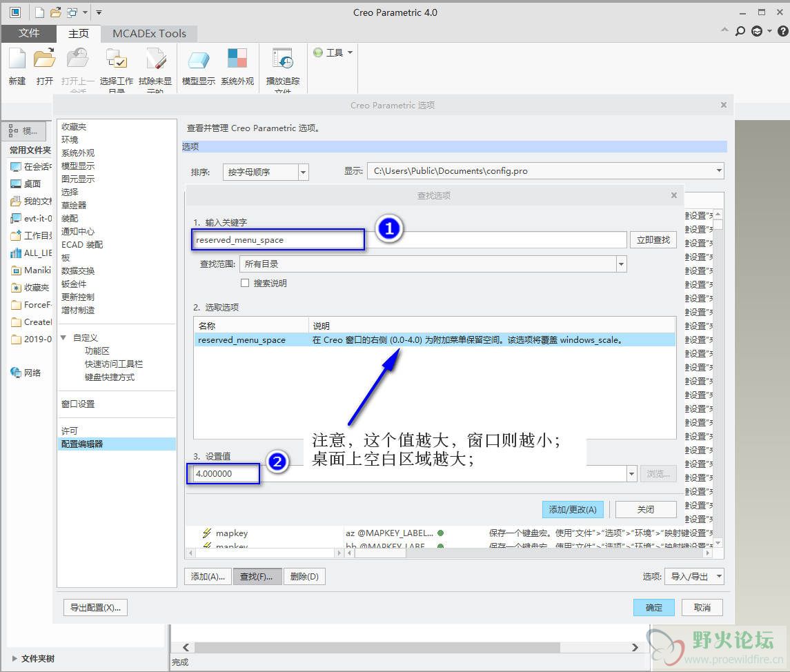Viewport: 790px width, 672px height.
Task: Select 快速访问工具栏 in options list
Action: pyautogui.click(x=113, y=364)
